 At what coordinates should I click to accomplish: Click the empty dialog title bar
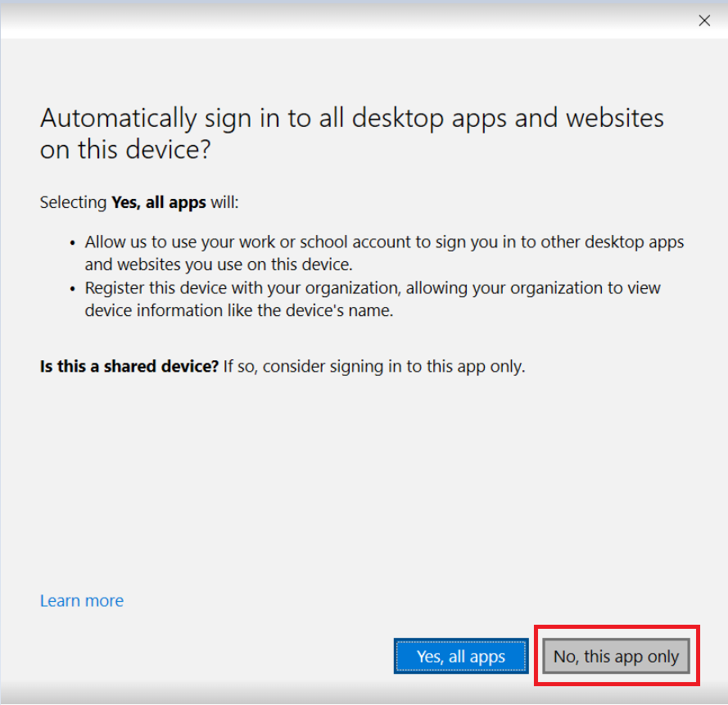coord(328,21)
